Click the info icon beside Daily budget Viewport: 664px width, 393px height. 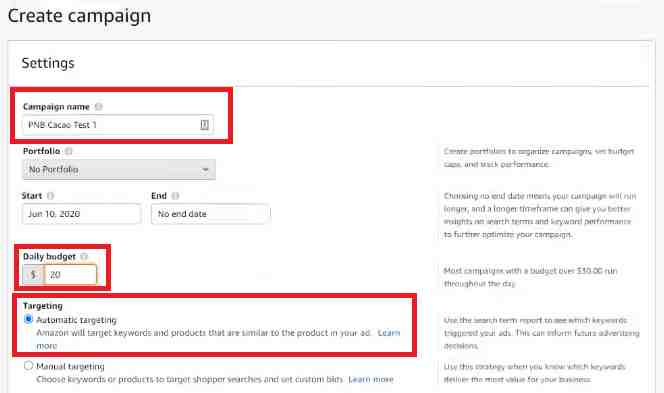tap(84, 257)
